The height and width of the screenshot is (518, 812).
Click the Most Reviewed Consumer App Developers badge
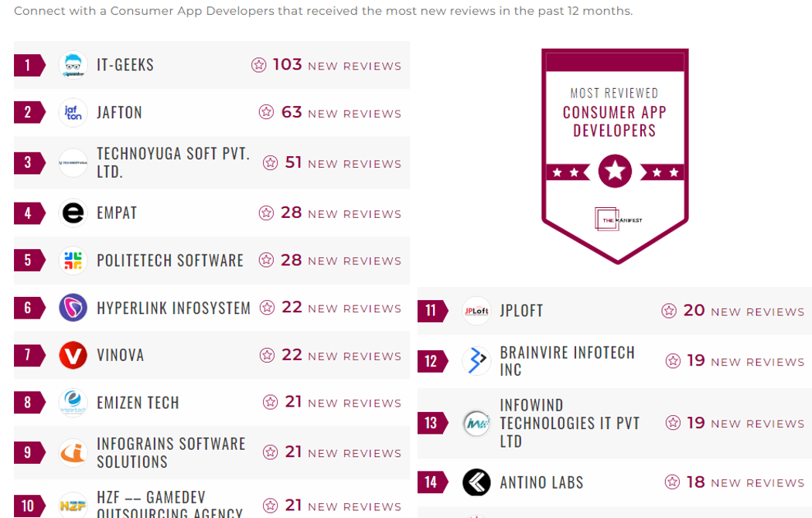(x=615, y=155)
